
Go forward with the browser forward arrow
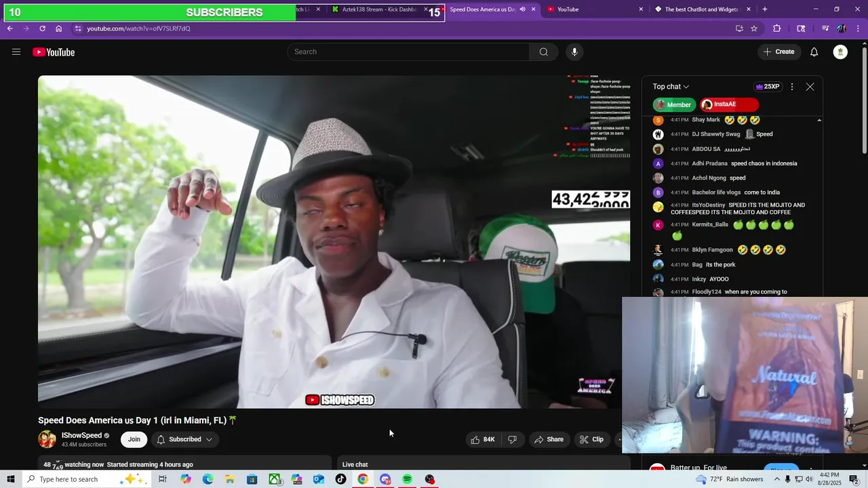point(26,28)
